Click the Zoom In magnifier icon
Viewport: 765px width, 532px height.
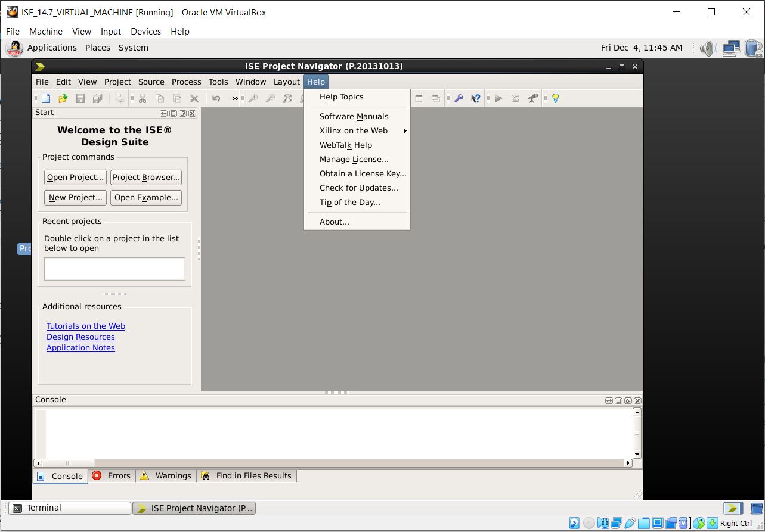tap(253, 98)
